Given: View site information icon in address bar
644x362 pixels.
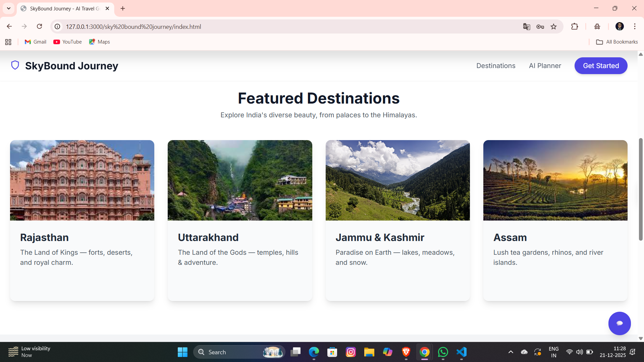Looking at the screenshot, I should point(58,26).
